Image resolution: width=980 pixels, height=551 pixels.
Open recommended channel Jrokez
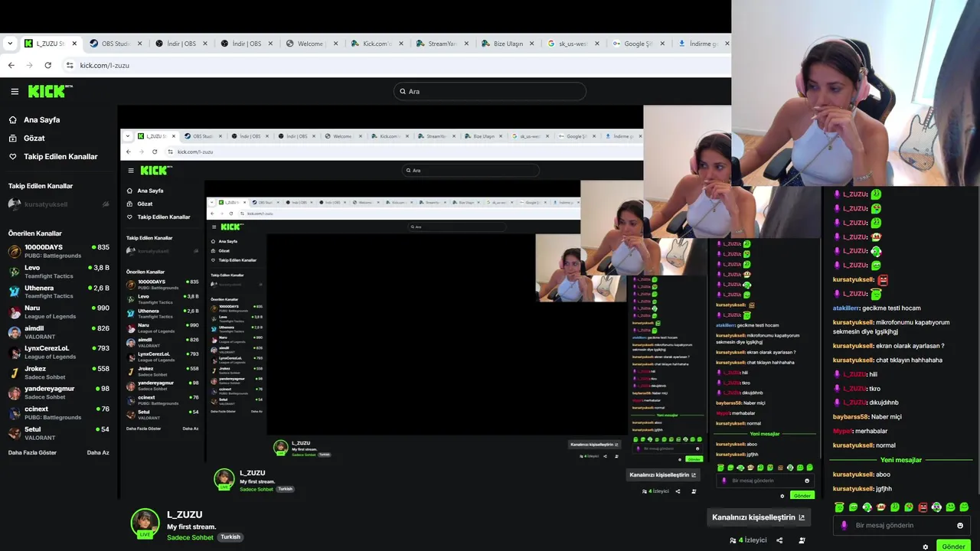tap(59, 373)
